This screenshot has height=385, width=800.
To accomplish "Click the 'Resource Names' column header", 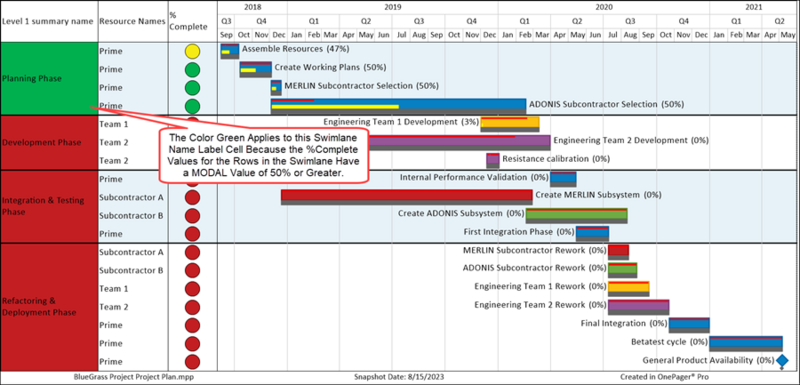I will coord(133,22).
